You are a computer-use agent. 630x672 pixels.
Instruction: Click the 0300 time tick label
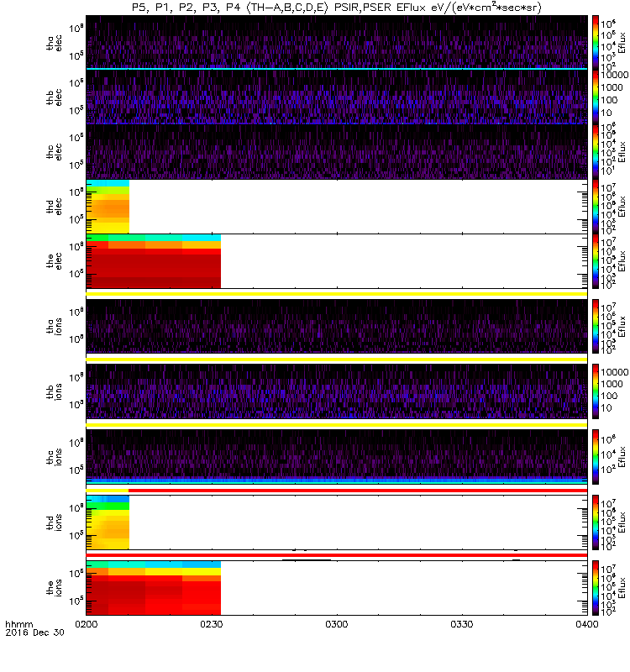coord(337,624)
